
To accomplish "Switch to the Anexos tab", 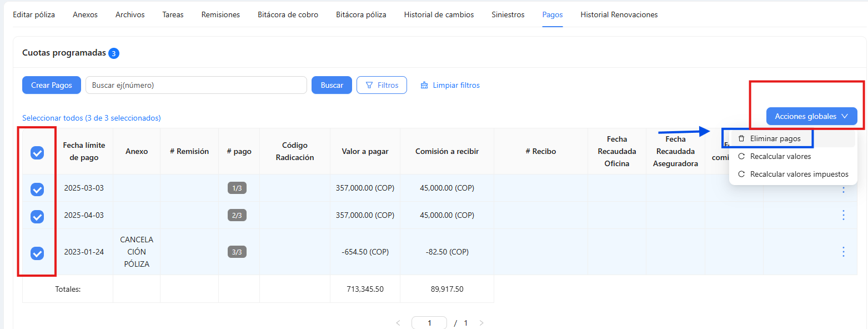I will [85, 15].
